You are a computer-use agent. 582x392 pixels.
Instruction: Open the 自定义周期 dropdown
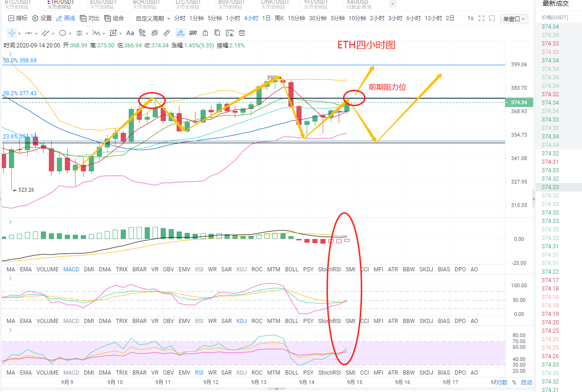pyautogui.click(x=153, y=19)
